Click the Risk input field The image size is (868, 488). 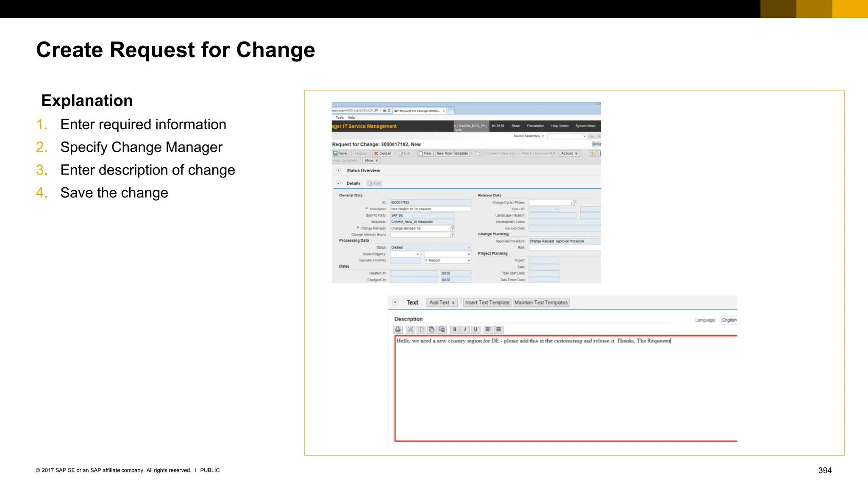click(565, 247)
